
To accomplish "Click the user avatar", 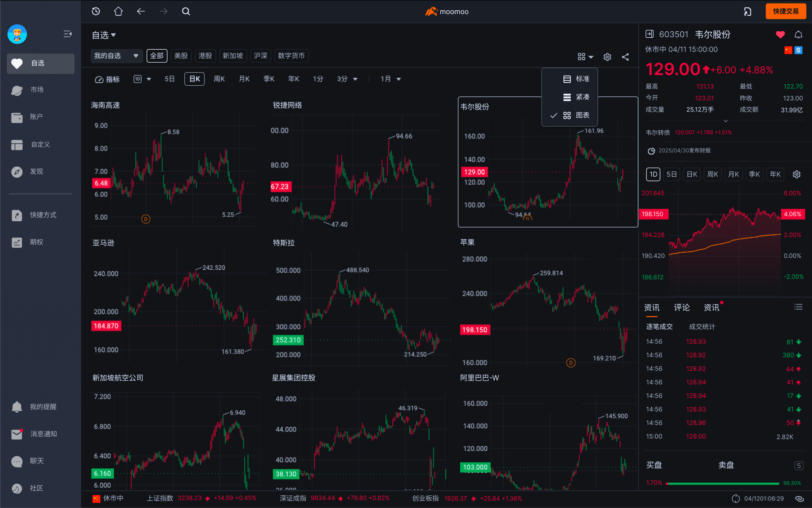I will tap(17, 34).
